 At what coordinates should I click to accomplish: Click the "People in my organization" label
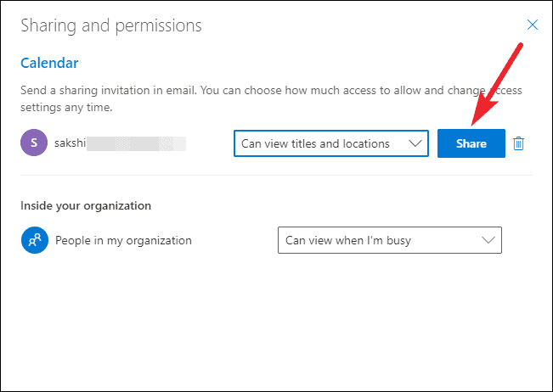click(123, 240)
